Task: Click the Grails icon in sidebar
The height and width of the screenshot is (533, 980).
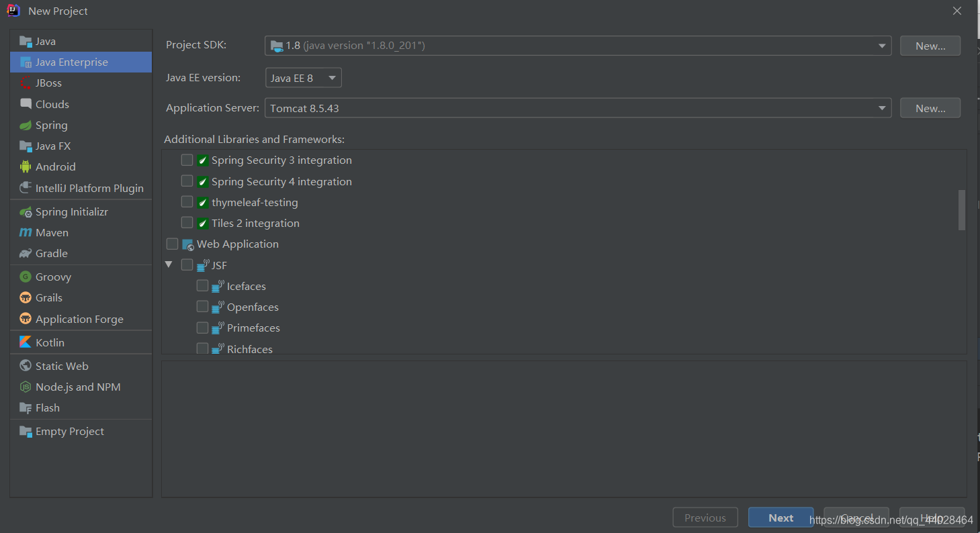Action: pyautogui.click(x=26, y=298)
